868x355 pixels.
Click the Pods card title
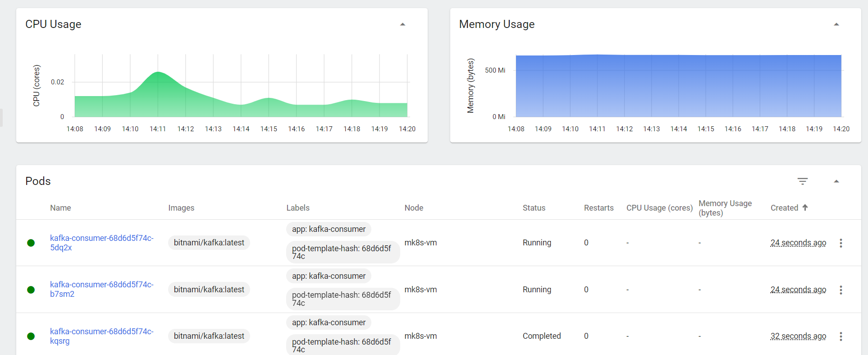(38, 181)
